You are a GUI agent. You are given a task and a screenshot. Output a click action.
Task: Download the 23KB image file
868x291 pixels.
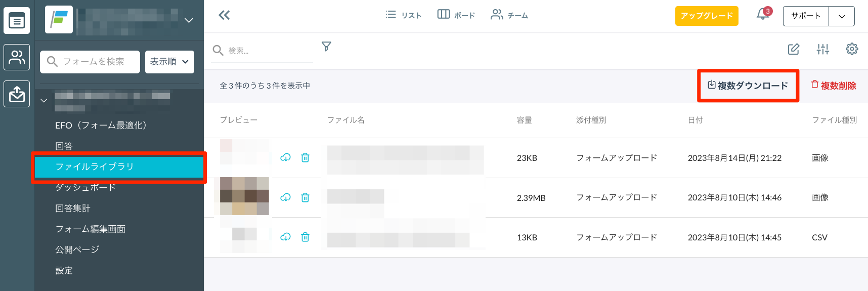tap(286, 157)
